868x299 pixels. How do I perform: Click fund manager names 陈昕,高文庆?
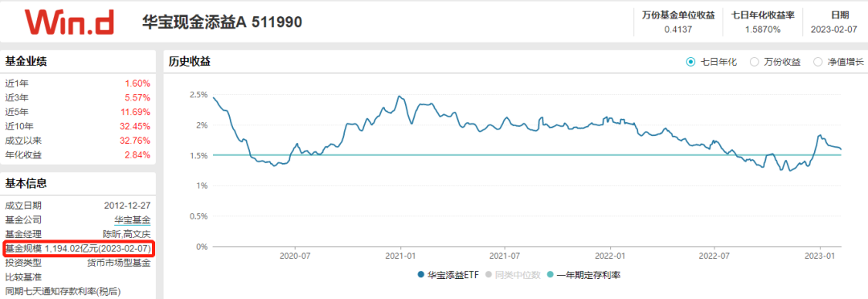coord(127,234)
